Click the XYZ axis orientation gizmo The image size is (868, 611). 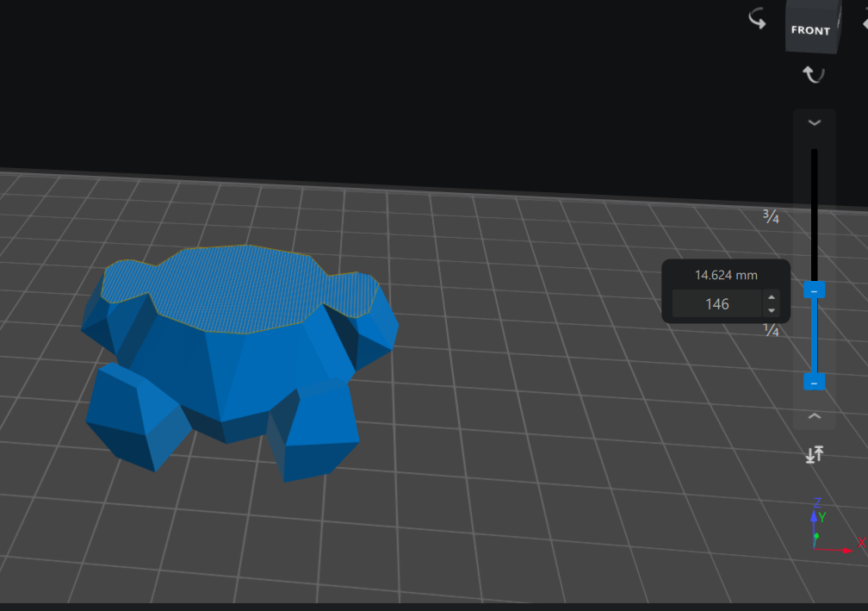click(836, 527)
